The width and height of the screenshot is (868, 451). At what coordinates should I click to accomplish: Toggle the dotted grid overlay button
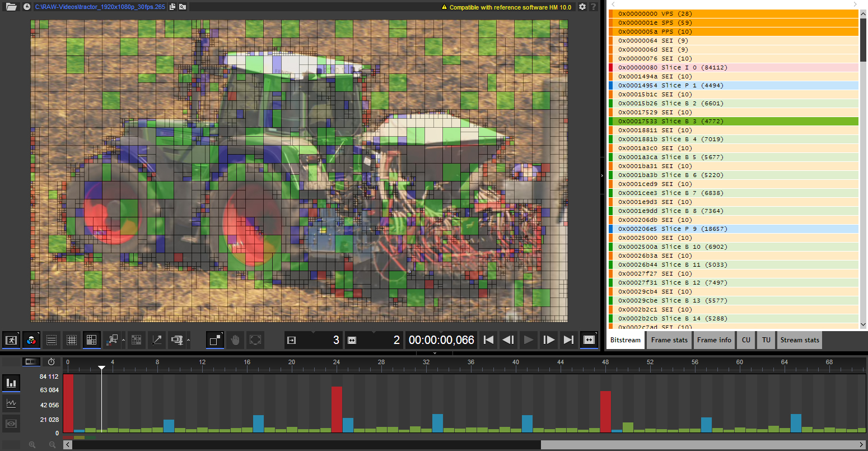[72, 340]
